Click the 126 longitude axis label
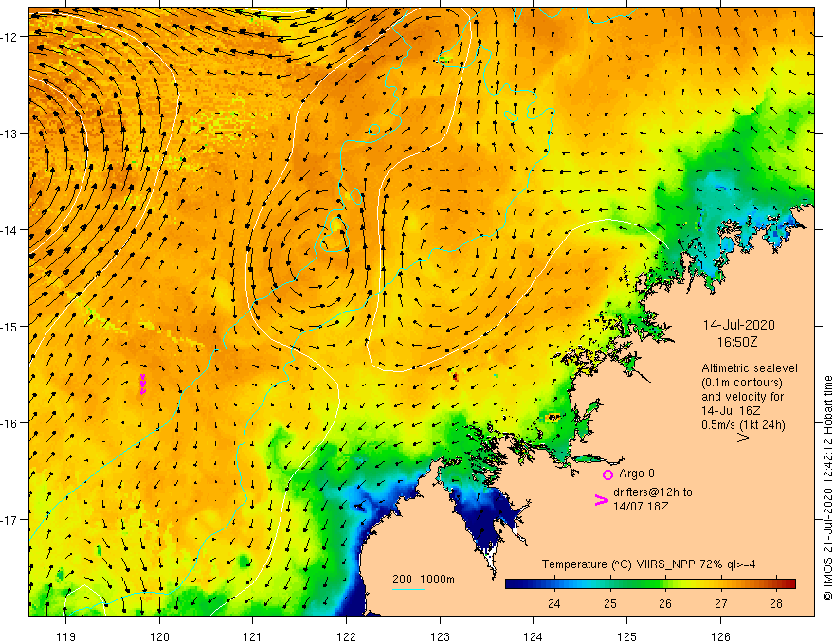 pos(720,637)
